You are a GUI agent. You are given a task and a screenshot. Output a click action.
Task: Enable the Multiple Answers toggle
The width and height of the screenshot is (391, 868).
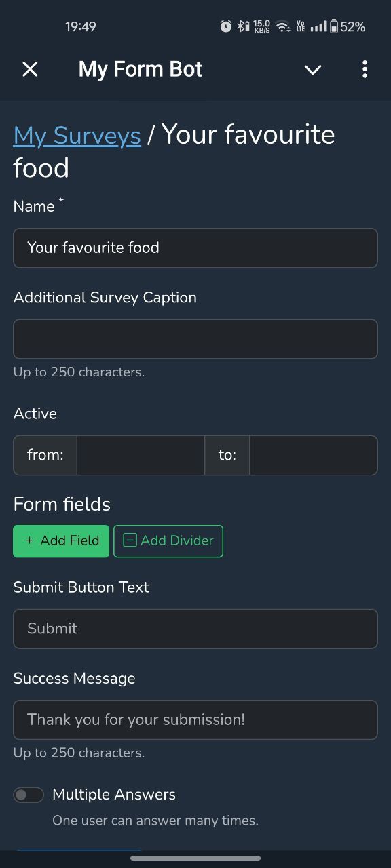pos(29,795)
